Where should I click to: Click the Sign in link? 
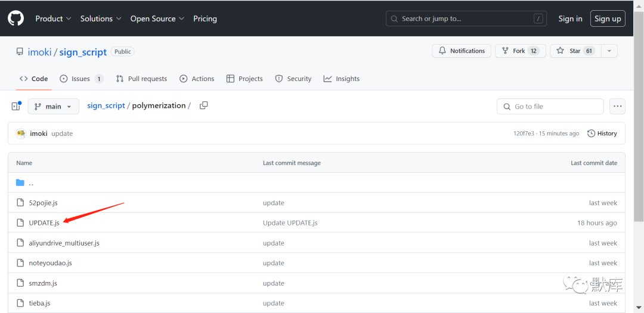tap(570, 18)
